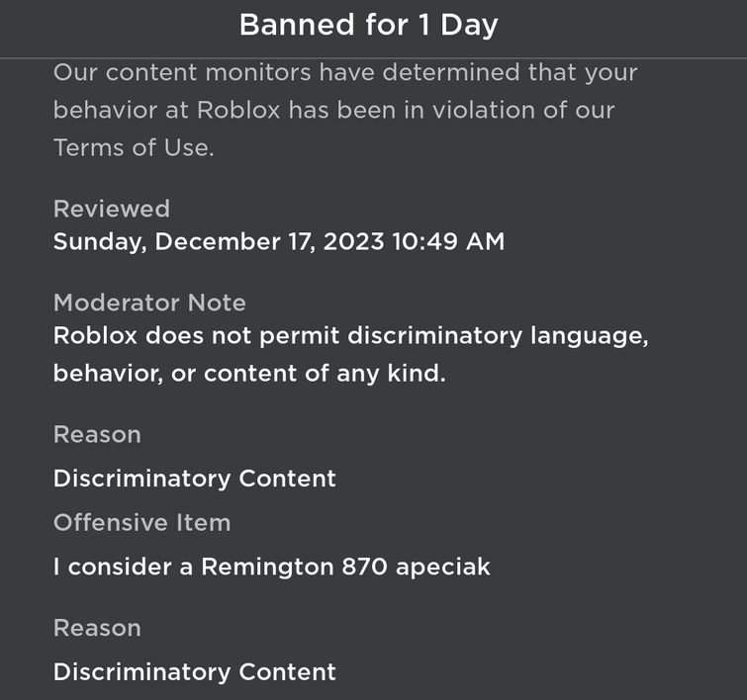Select the 'Our content monitors have determined' line

coord(345,73)
